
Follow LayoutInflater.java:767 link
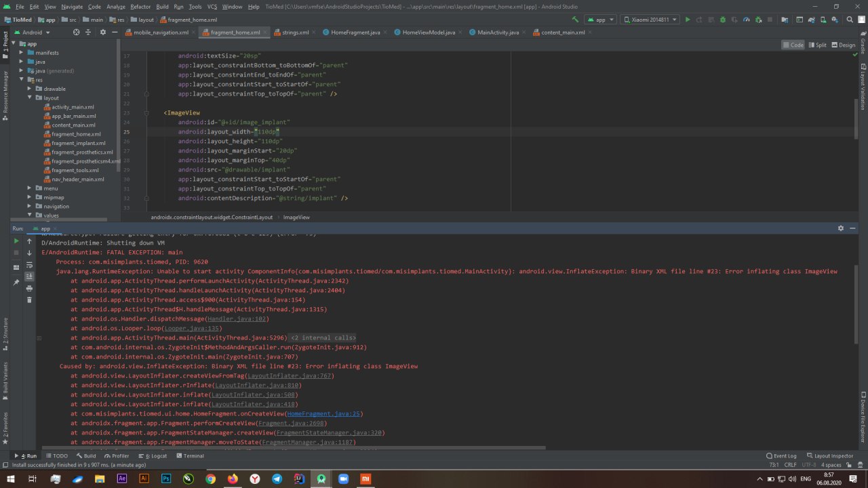coord(289,375)
